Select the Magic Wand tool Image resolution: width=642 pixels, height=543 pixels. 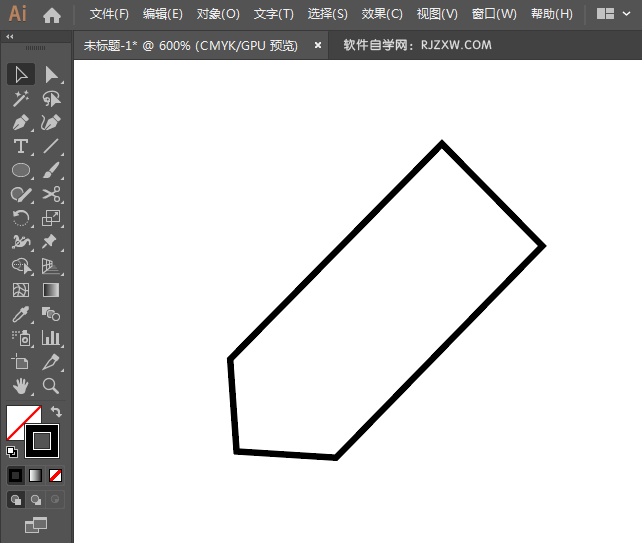pyautogui.click(x=21, y=99)
